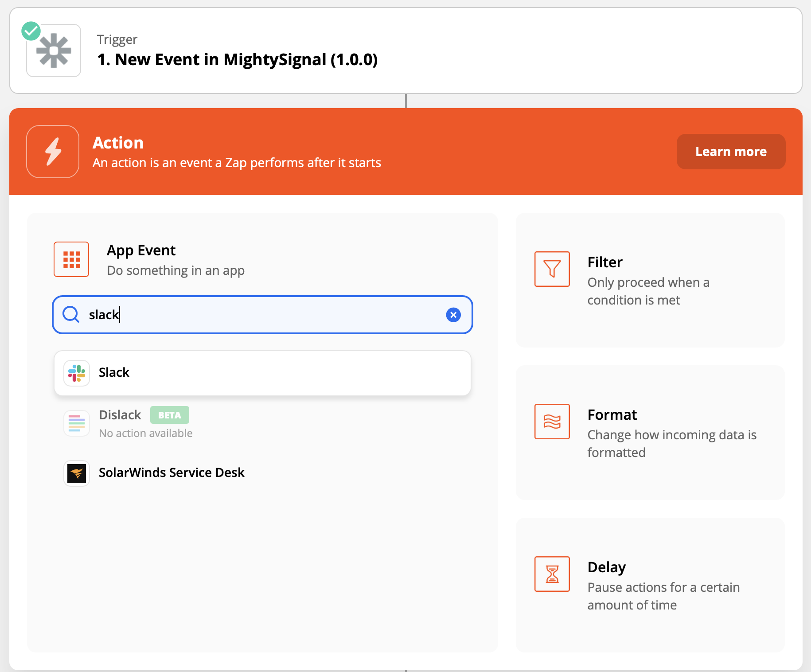
Task: Open the New Event in MightySignal trigger step
Action: point(405,51)
